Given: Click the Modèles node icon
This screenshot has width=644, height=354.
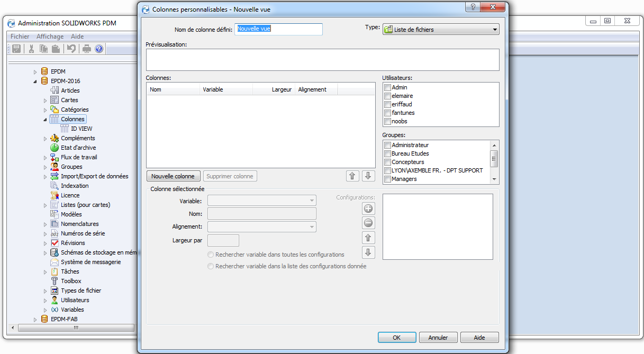Looking at the screenshot, I should point(55,214).
